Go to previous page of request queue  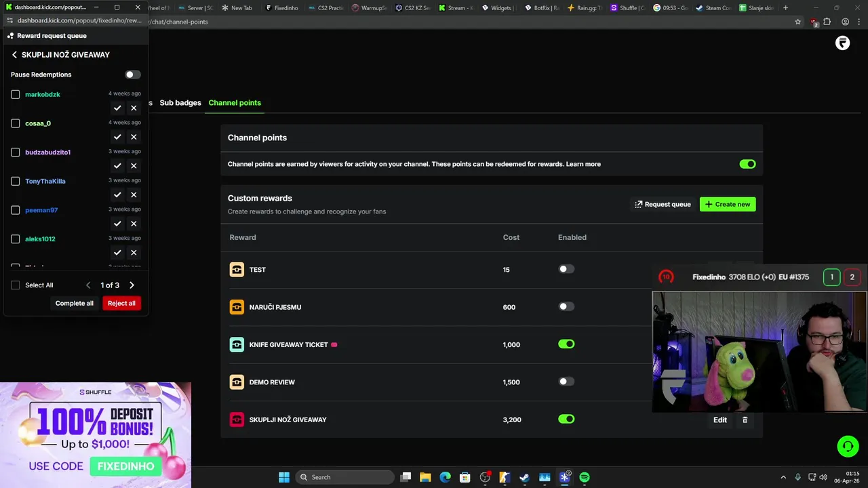[x=88, y=285]
